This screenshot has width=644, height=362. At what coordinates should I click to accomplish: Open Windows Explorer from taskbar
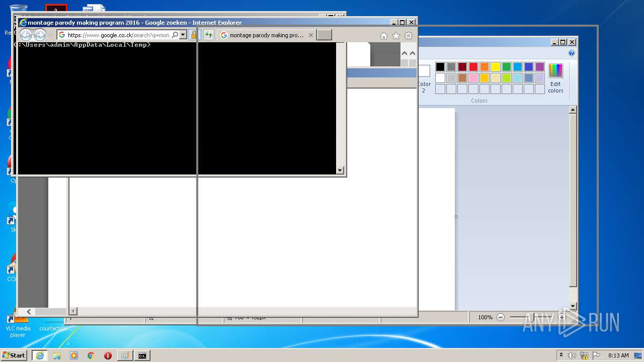[57, 355]
